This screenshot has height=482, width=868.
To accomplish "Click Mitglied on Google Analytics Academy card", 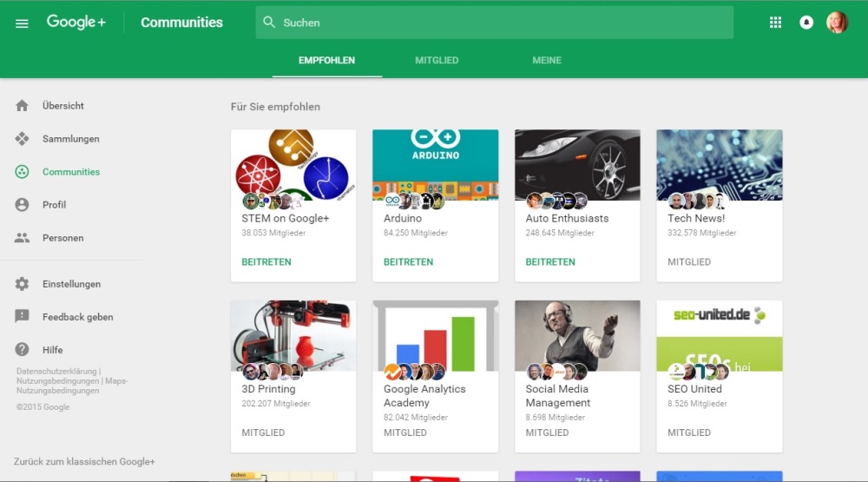I will pos(405,432).
